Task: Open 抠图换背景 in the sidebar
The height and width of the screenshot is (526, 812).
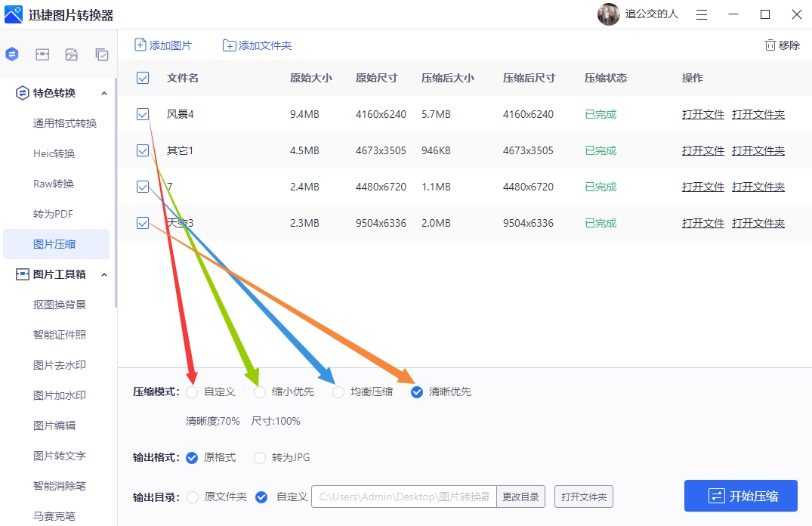Action: (x=60, y=305)
